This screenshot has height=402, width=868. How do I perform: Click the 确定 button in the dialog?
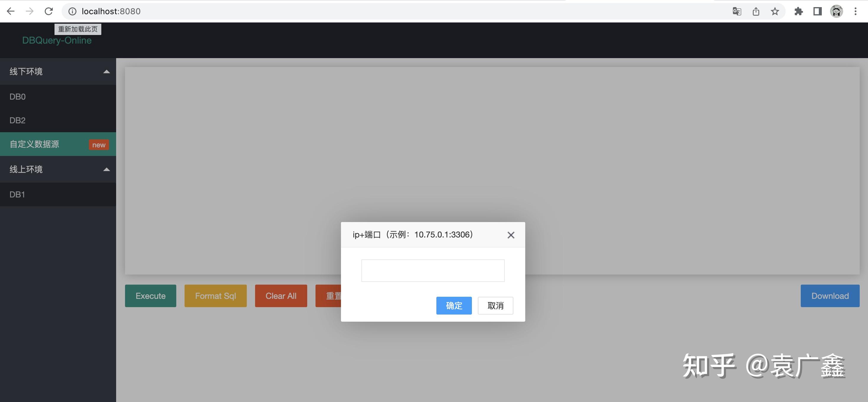point(454,306)
